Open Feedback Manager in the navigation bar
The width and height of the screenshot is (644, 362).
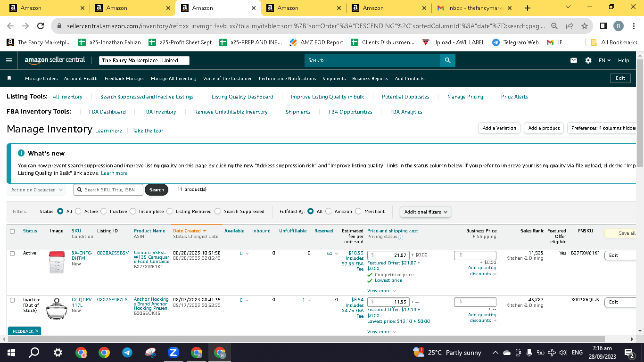click(124, 79)
